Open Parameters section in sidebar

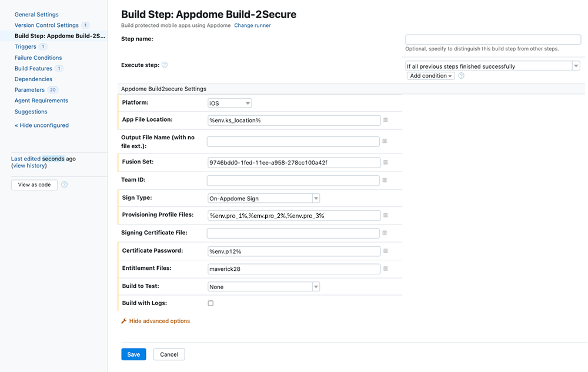[x=29, y=90]
